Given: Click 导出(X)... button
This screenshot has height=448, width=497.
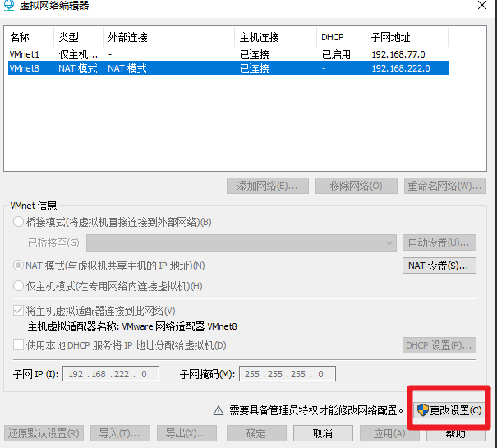Looking at the screenshot, I should click(x=186, y=433).
